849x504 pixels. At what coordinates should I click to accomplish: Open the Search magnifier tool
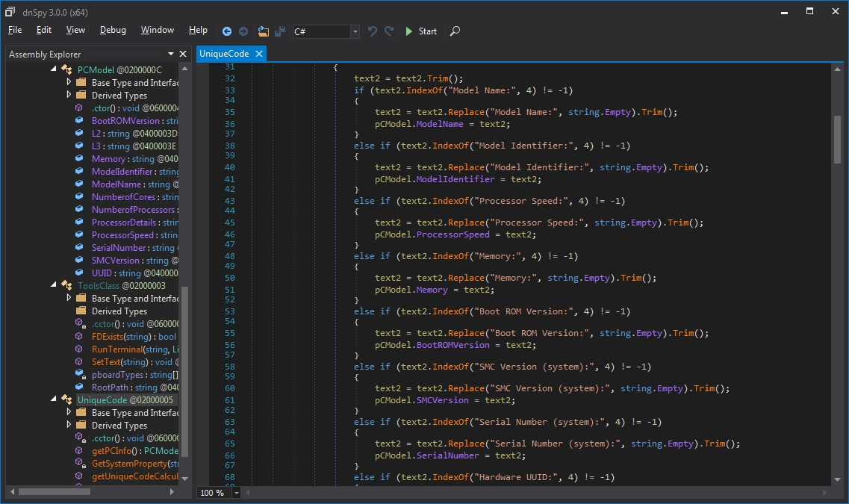click(455, 31)
